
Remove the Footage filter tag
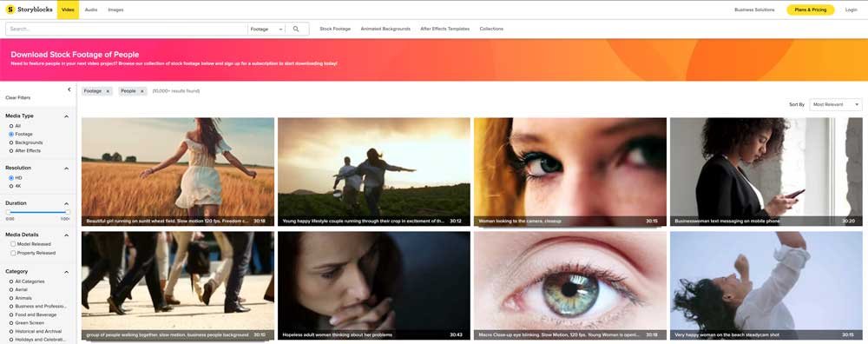tap(108, 91)
